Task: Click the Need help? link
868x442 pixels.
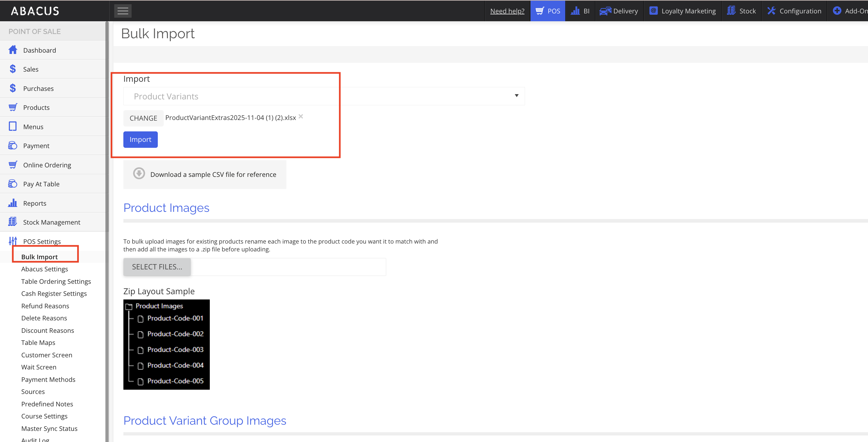Action: click(507, 11)
